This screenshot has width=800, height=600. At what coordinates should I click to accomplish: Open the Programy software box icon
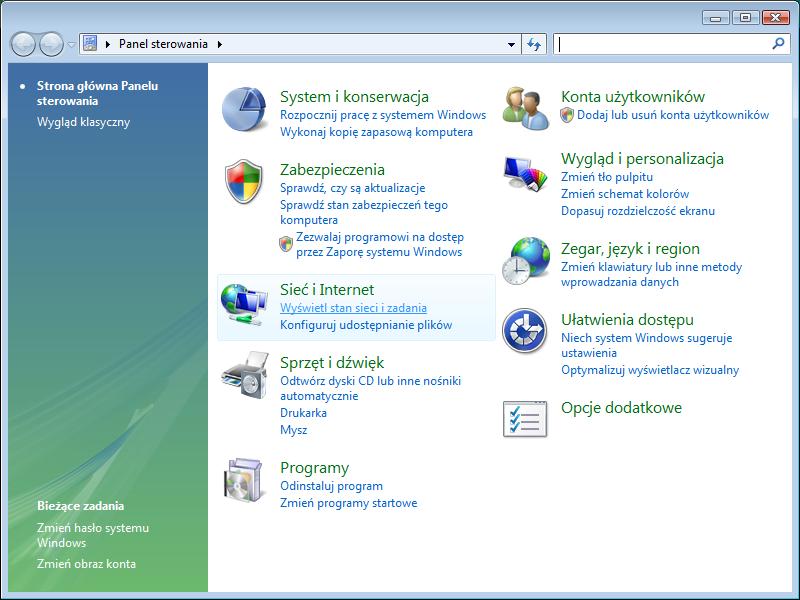click(x=244, y=481)
